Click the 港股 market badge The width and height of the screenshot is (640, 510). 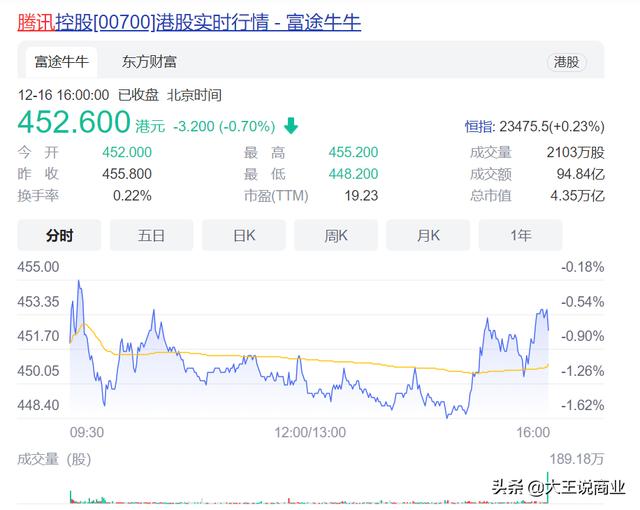[566, 62]
